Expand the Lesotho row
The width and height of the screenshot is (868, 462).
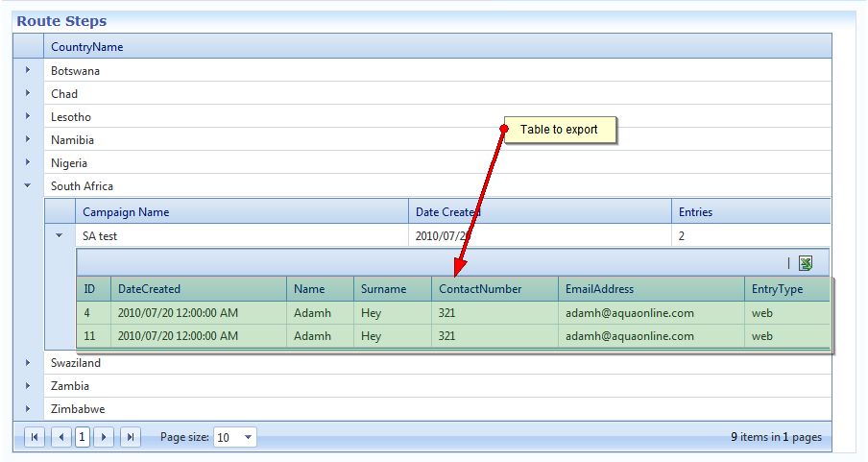[28, 116]
